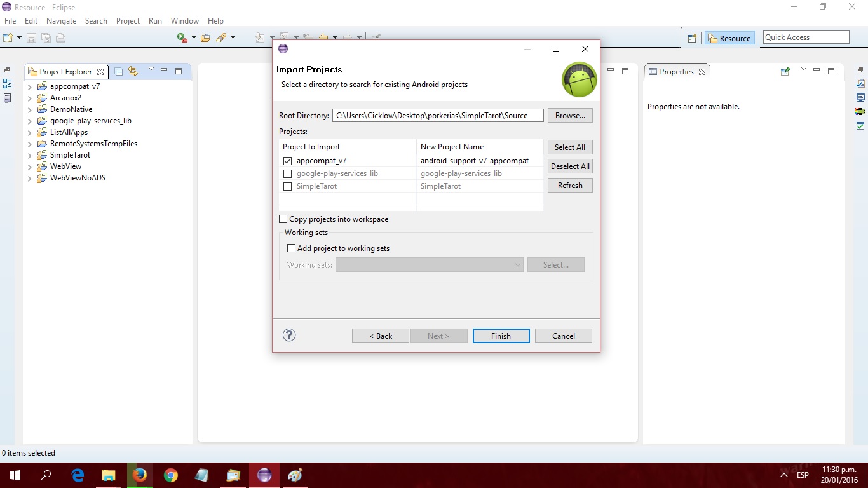Expand google-play-services_lib tree node
The image size is (868, 488).
(29, 121)
